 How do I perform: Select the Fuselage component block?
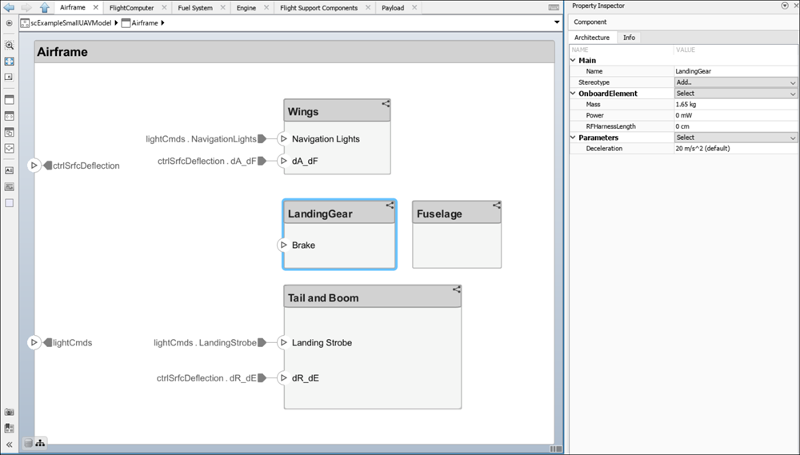click(456, 243)
